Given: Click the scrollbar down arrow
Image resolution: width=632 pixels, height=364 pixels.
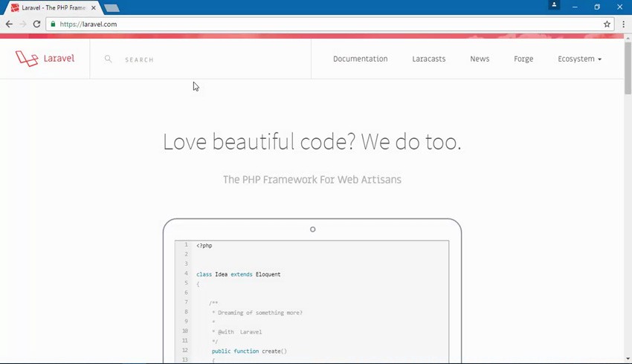Looking at the screenshot, I should click(628, 359).
